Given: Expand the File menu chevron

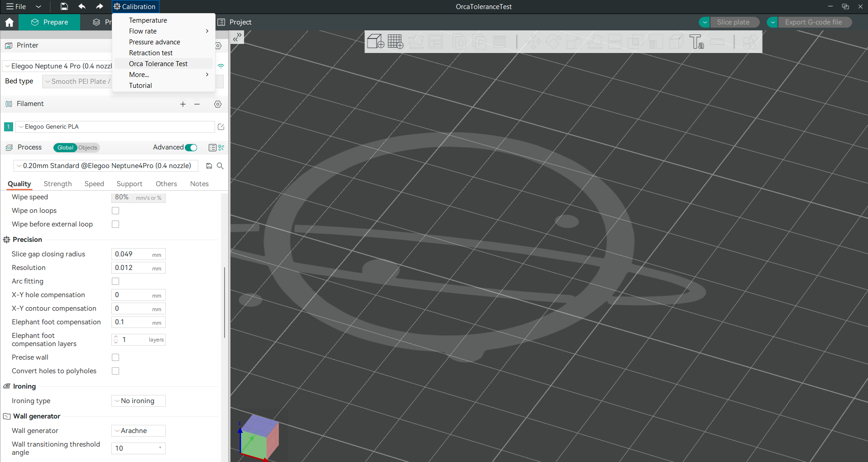Looking at the screenshot, I should (38, 6).
